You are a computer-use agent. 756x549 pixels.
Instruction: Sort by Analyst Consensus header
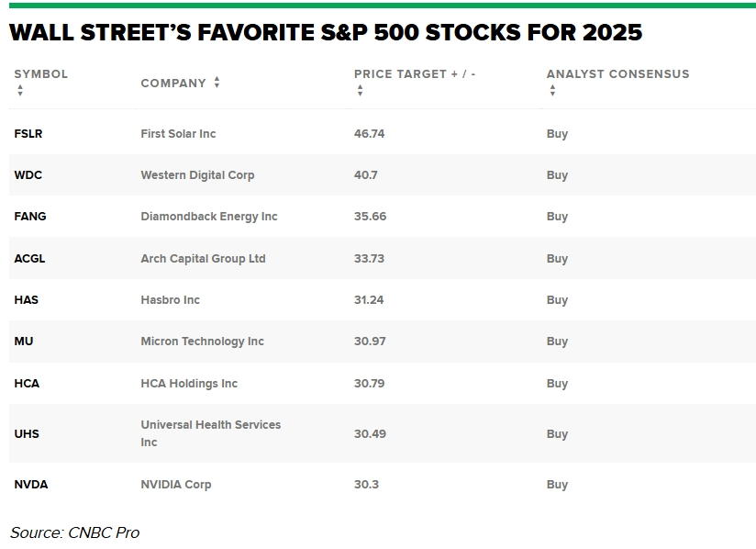(617, 74)
